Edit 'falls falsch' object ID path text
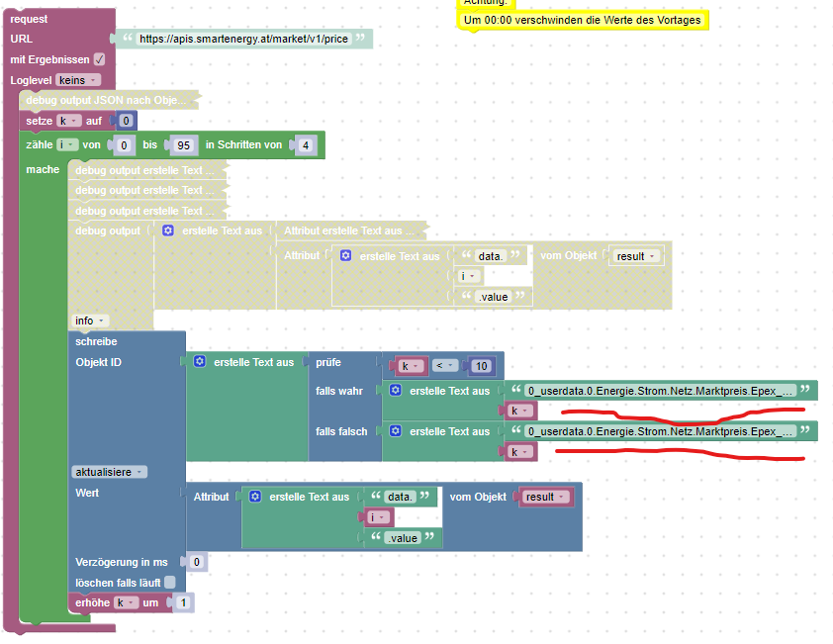Viewport: 833px width, 644px height. tap(660, 431)
